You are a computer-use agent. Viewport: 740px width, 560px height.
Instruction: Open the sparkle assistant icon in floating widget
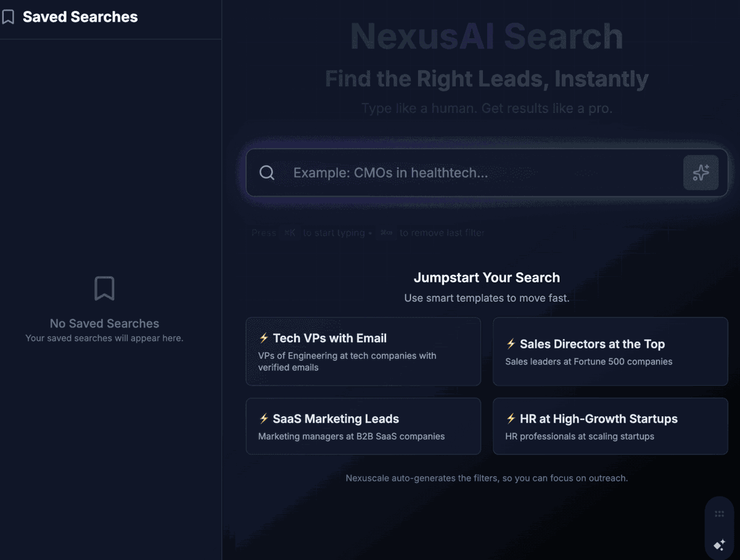pos(719,545)
